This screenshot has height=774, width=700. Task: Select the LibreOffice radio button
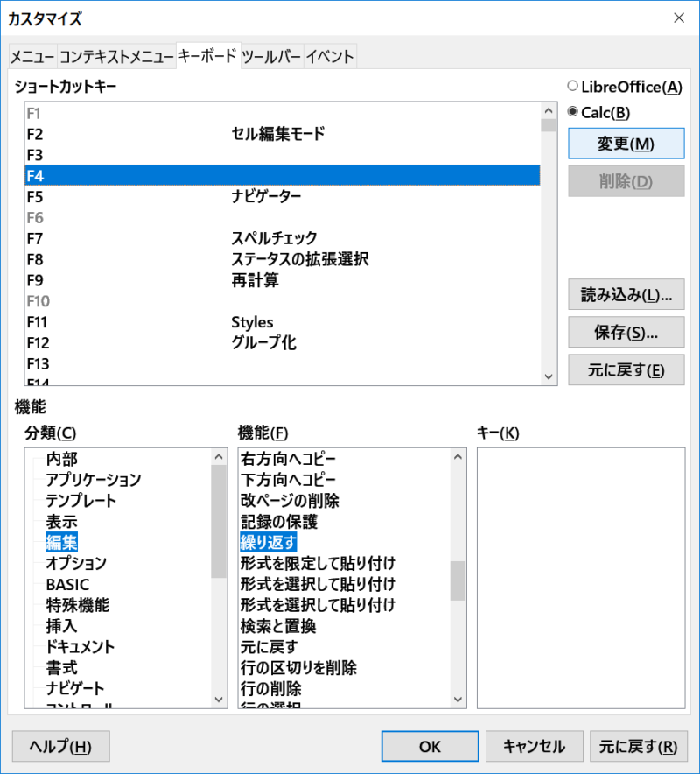click(x=573, y=86)
